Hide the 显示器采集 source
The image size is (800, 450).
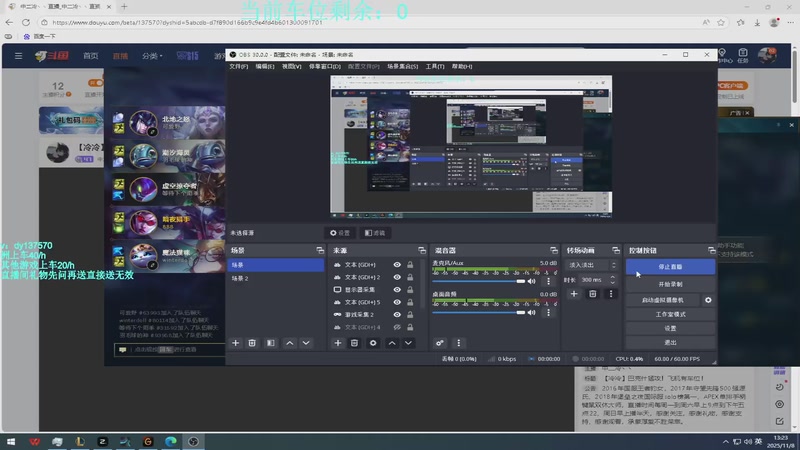point(397,289)
